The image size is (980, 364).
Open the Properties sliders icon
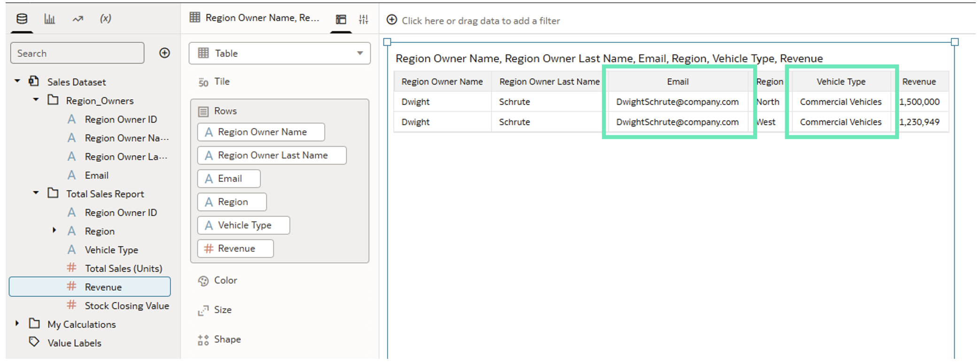coord(364,19)
